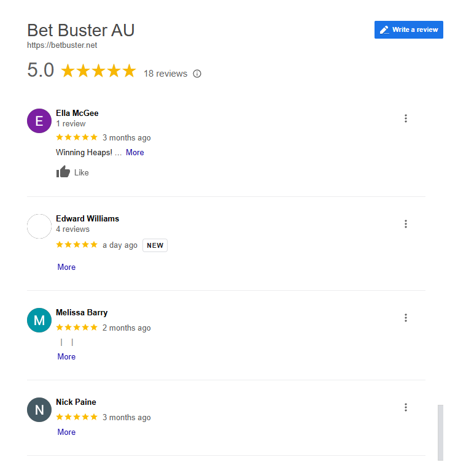This screenshot has width=466, height=476.
Task: Click Melissa Barry's teal M avatar
Action: click(x=39, y=320)
